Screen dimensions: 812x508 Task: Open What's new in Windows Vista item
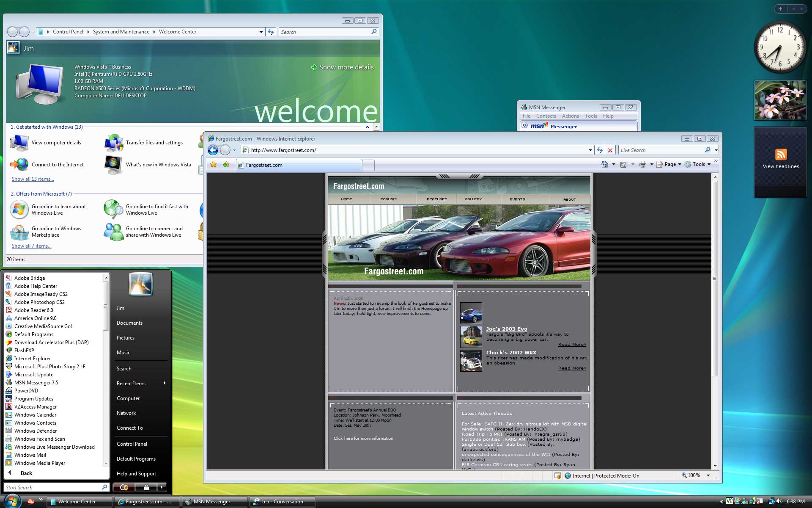(x=148, y=165)
